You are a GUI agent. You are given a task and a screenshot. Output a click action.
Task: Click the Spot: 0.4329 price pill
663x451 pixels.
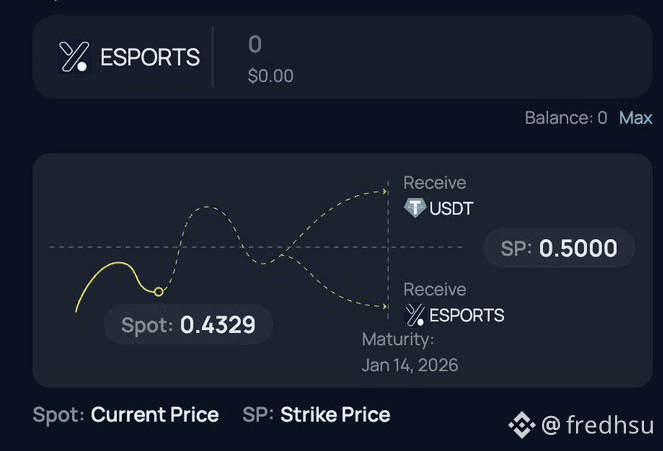pos(188,324)
